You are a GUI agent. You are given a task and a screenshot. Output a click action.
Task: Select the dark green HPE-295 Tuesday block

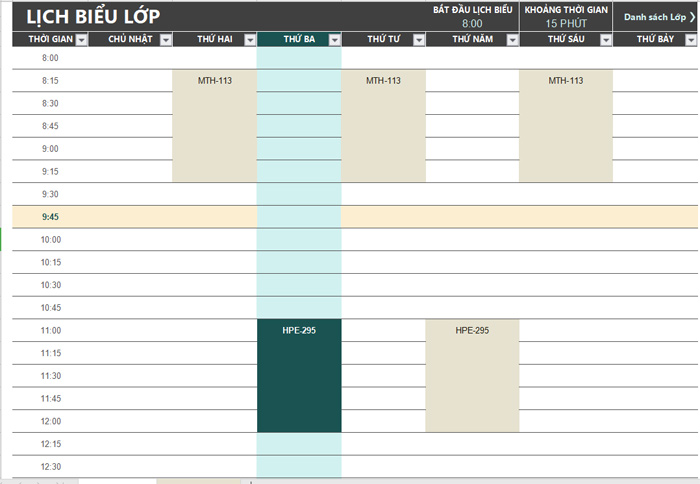pyautogui.click(x=299, y=376)
